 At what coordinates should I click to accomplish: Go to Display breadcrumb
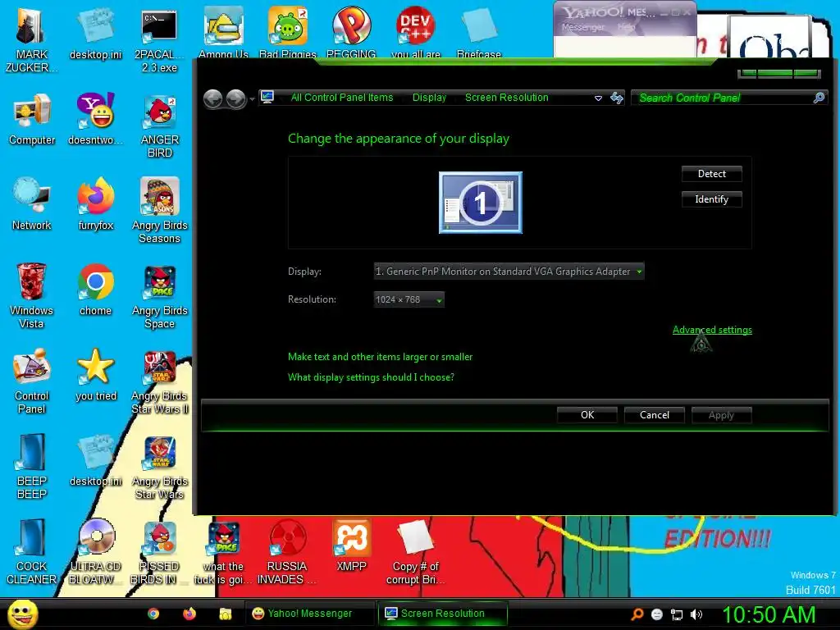point(429,98)
